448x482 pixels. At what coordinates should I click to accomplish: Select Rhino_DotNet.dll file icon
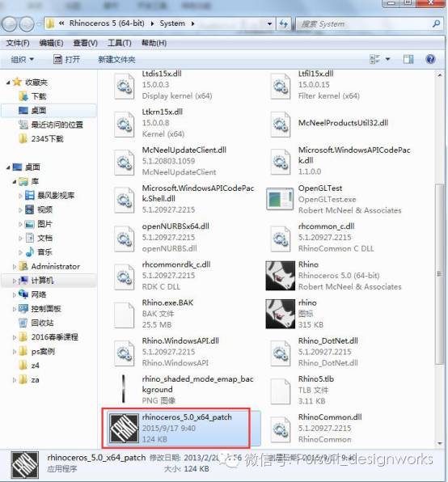tap(281, 353)
